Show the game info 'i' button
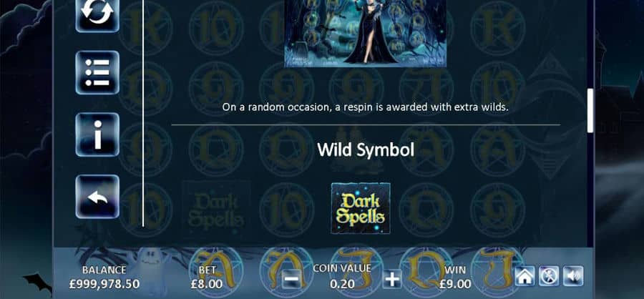The height and width of the screenshot is (299, 644). coord(97,134)
